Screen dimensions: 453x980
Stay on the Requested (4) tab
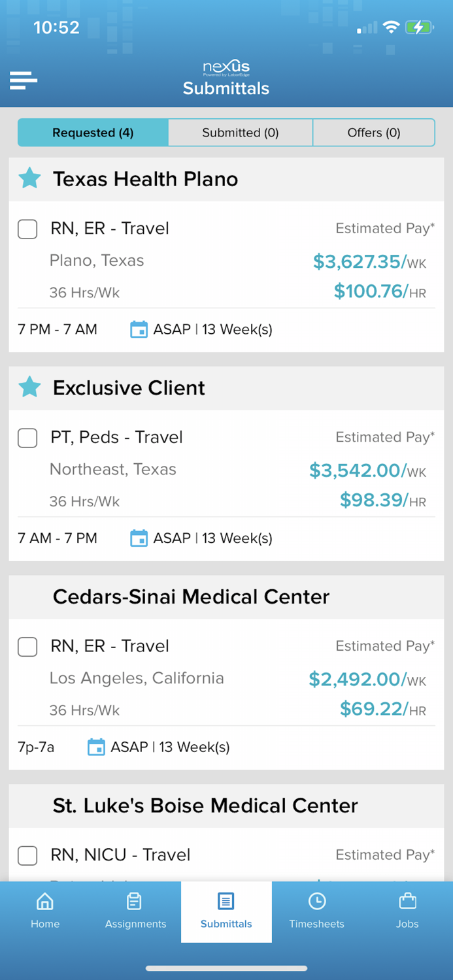click(x=93, y=132)
